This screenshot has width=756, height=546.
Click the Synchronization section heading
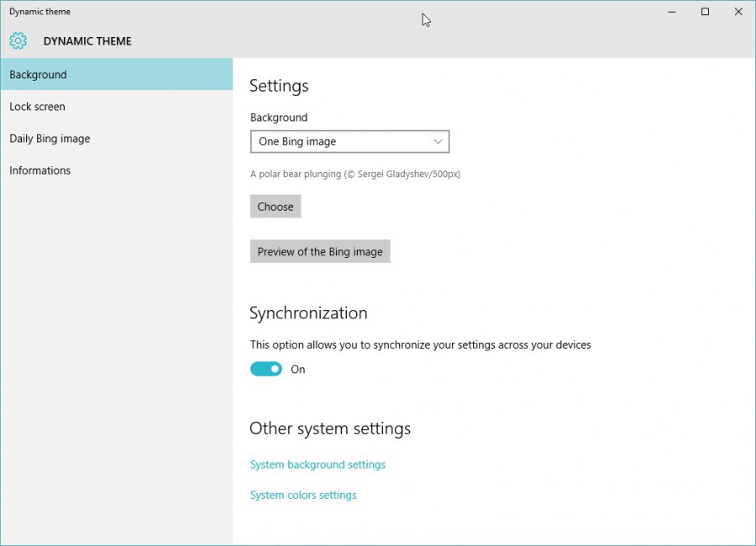pos(308,312)
